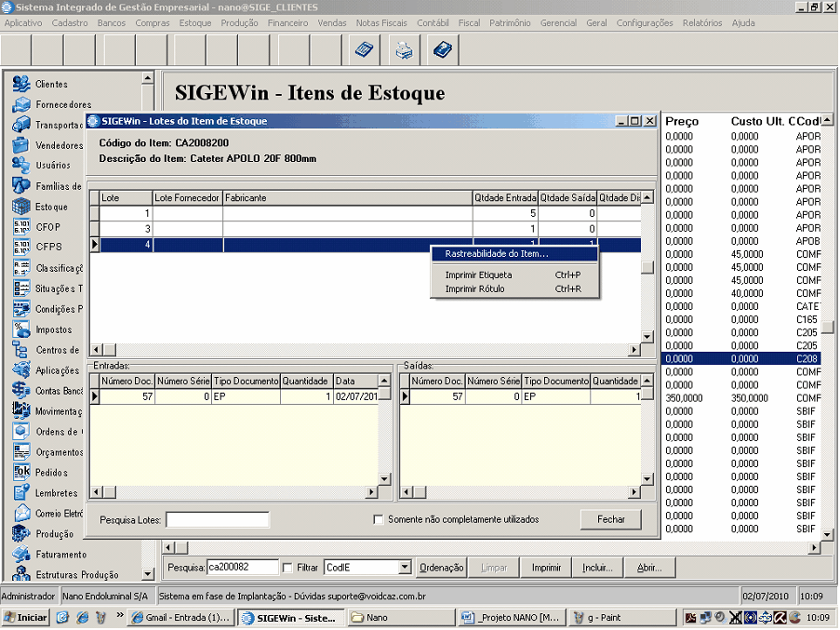Click the Iniciar start button
Screen dimensions: 840x630
click(x=25, y=618)
